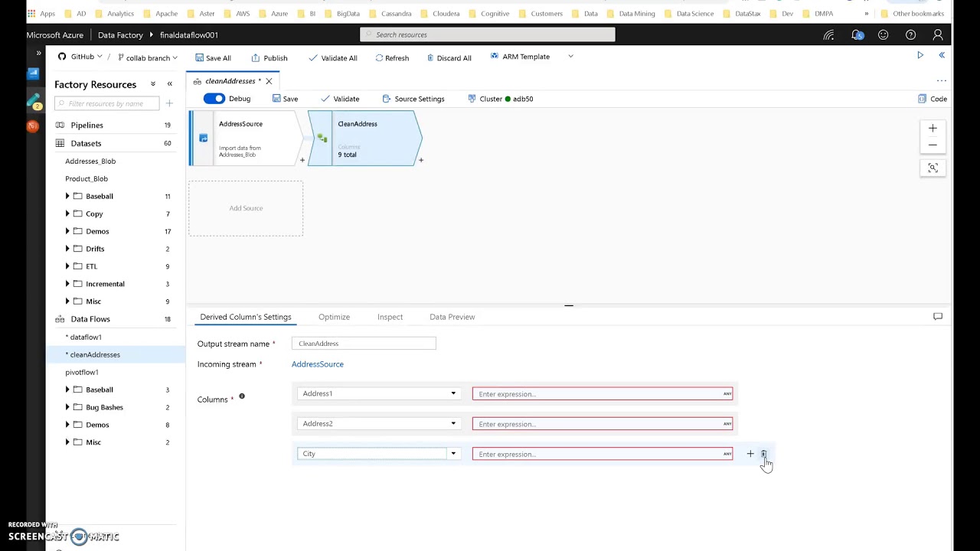
Task: Expand the ETL datasets folder
Action: (67, 266)
